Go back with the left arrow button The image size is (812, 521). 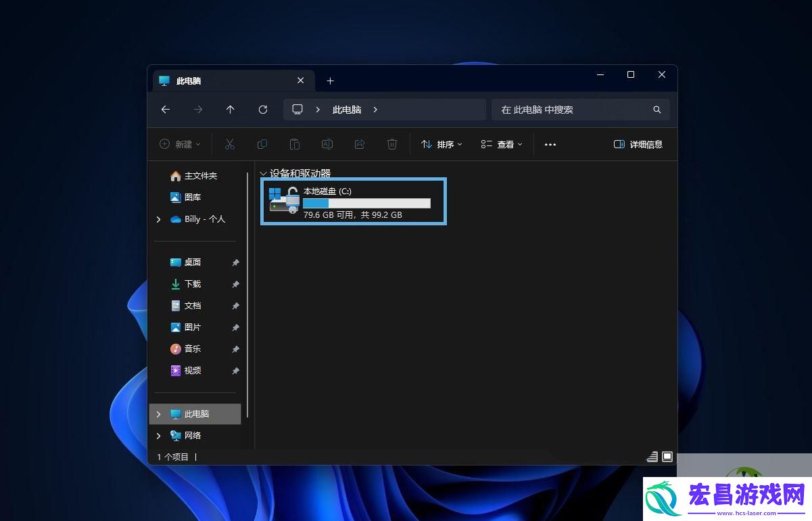(x=166, y=110)
